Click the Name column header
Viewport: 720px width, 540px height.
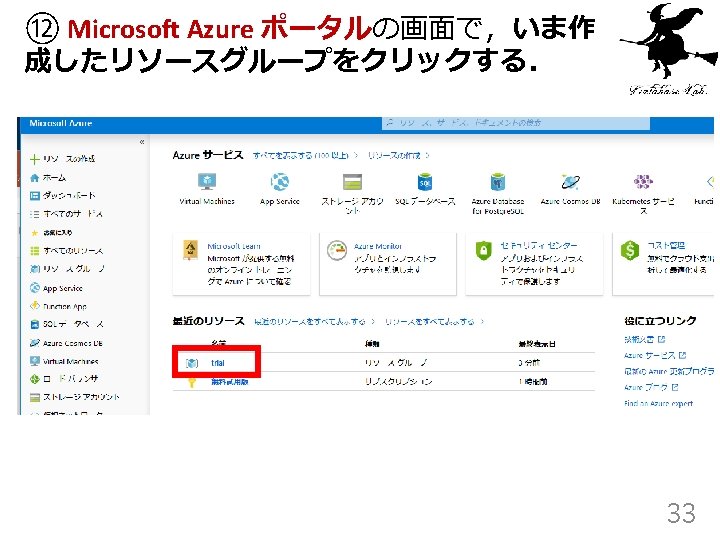pyautogui.click(x=218, y=343)
